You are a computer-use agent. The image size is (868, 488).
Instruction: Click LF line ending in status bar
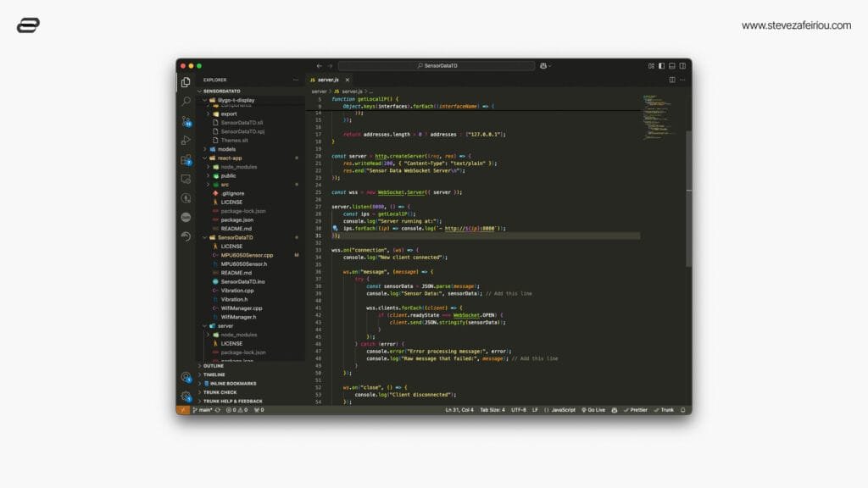[535, 410]
